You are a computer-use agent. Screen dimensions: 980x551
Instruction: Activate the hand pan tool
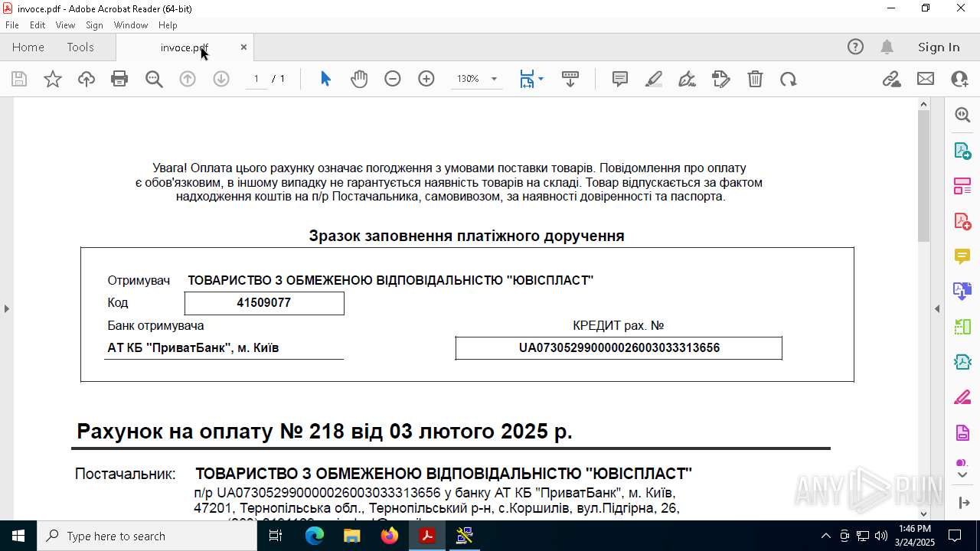pyautogui.click(x=359, y=79)
